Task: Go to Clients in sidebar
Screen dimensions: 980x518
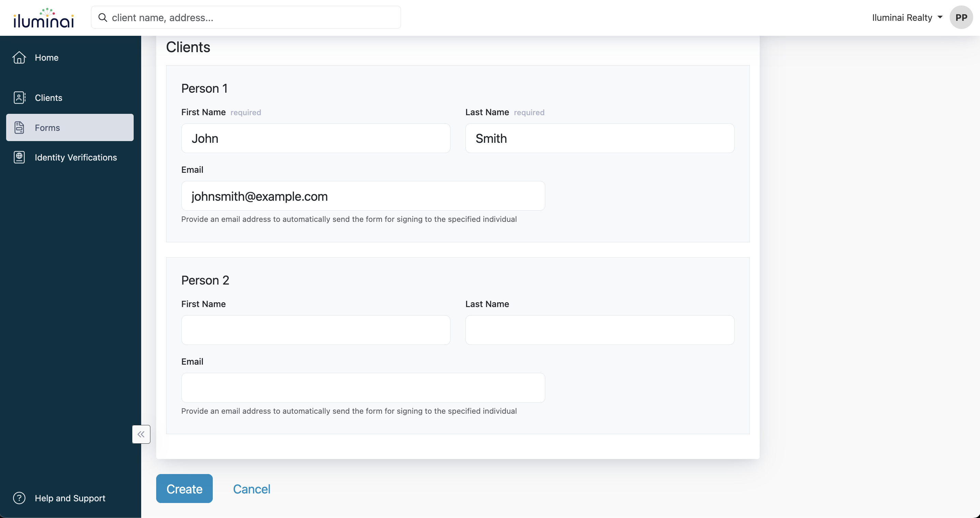Action: tap(48, 98)
